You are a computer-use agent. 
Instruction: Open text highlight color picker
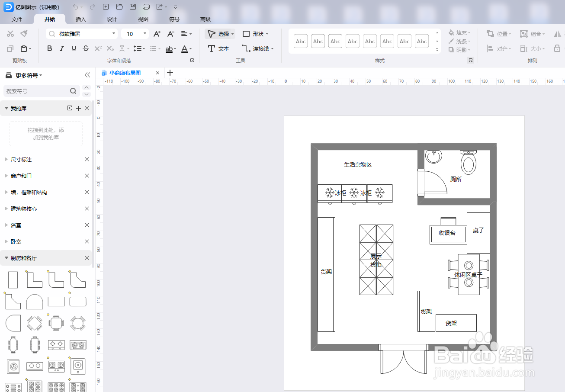[171, 48]
